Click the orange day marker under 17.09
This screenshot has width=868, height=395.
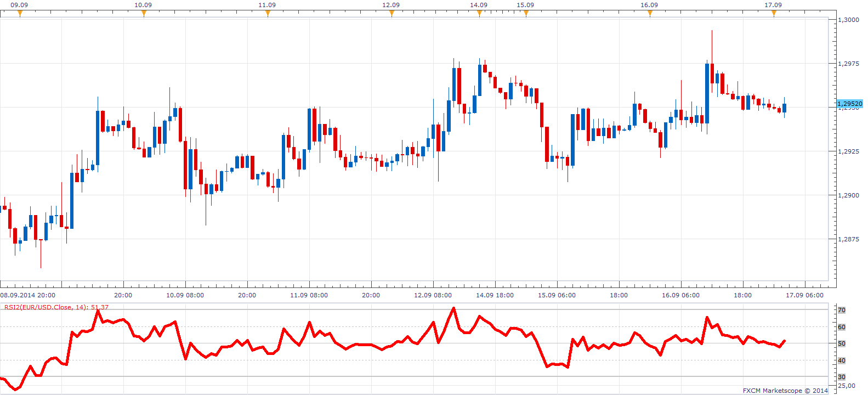point(774,14)
